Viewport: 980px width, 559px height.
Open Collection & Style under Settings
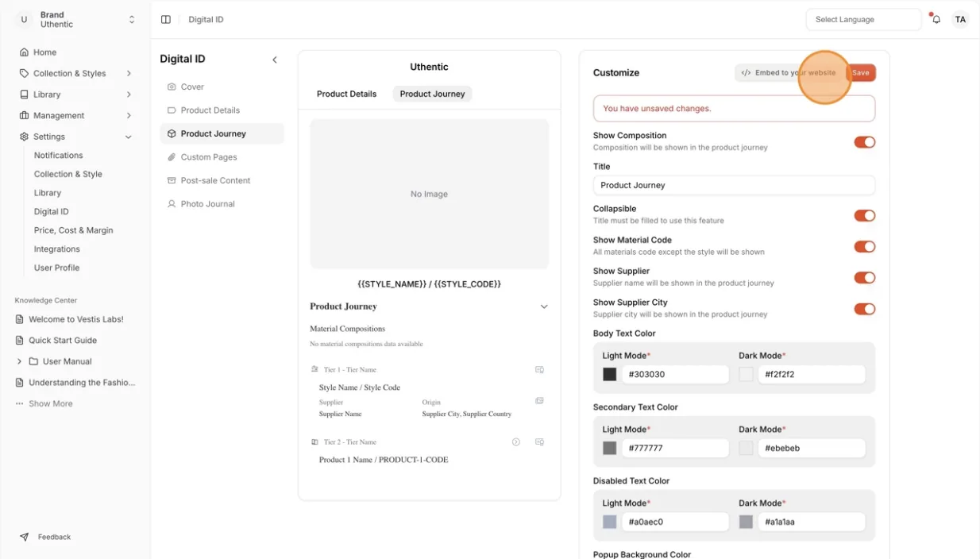[68, 174]
